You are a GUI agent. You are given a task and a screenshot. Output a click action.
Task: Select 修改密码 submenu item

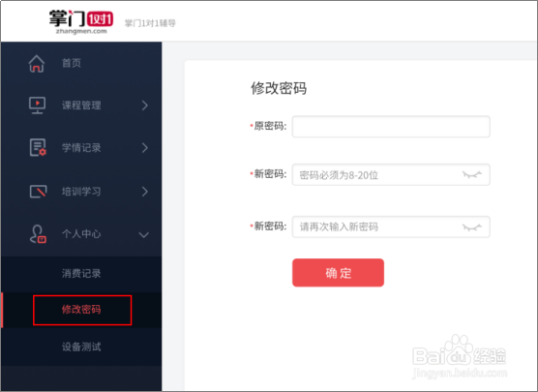(81, 310)
